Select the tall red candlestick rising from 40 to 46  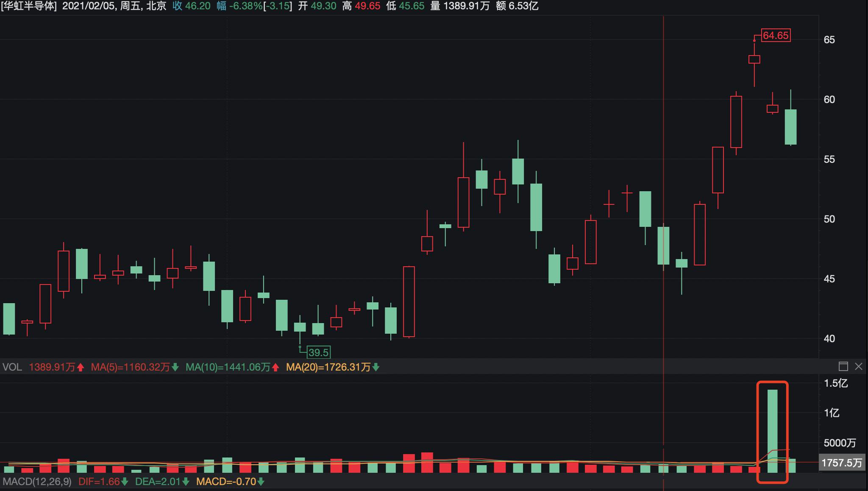tap(409, 302)
